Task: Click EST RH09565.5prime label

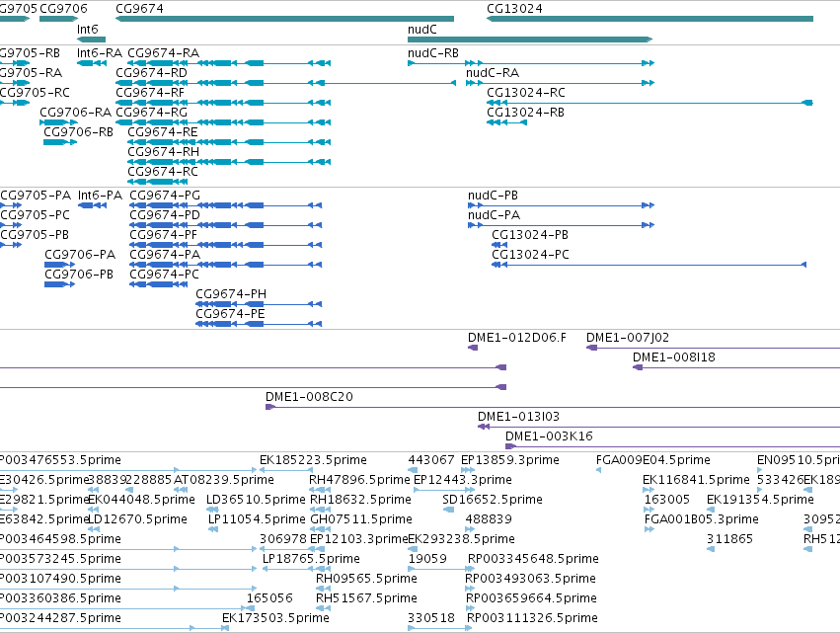Action: click(x=367, y=579)
